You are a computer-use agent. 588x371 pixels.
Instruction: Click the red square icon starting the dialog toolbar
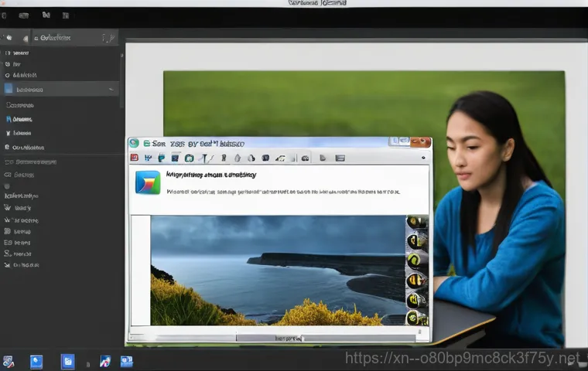(x=135, y=158)
